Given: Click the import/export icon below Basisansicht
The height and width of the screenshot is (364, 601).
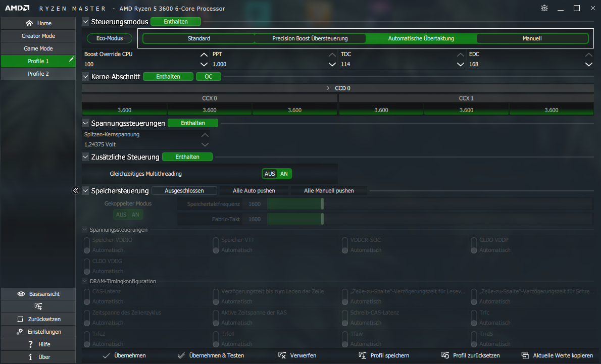Looking at the screenshot, I should click(38, 306).
